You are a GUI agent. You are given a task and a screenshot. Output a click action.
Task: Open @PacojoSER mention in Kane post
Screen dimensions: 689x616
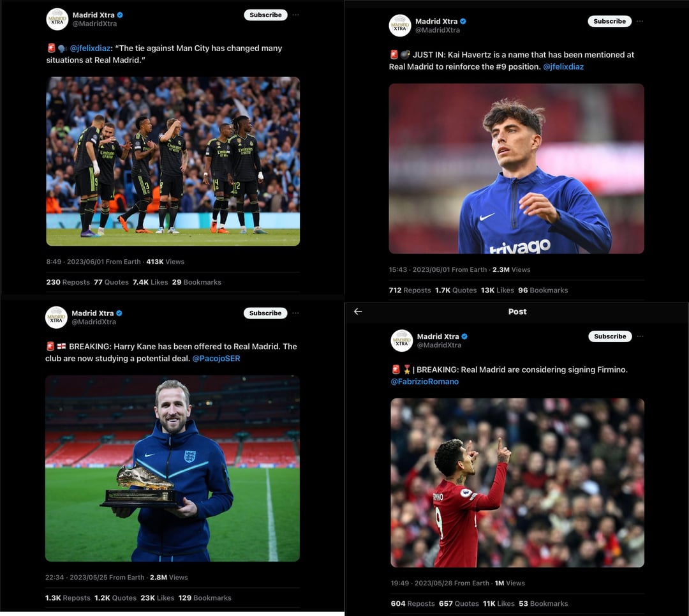(x=216, y=358)
